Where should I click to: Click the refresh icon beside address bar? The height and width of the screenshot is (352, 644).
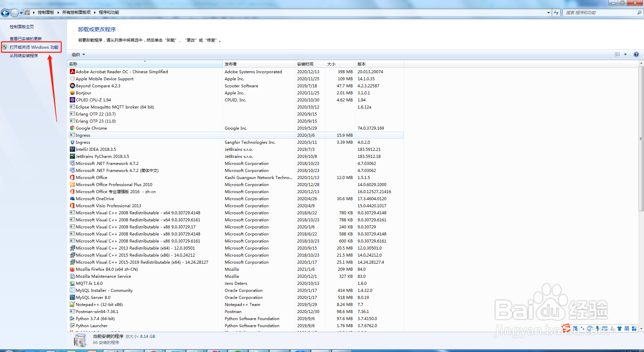click(556, 13)
